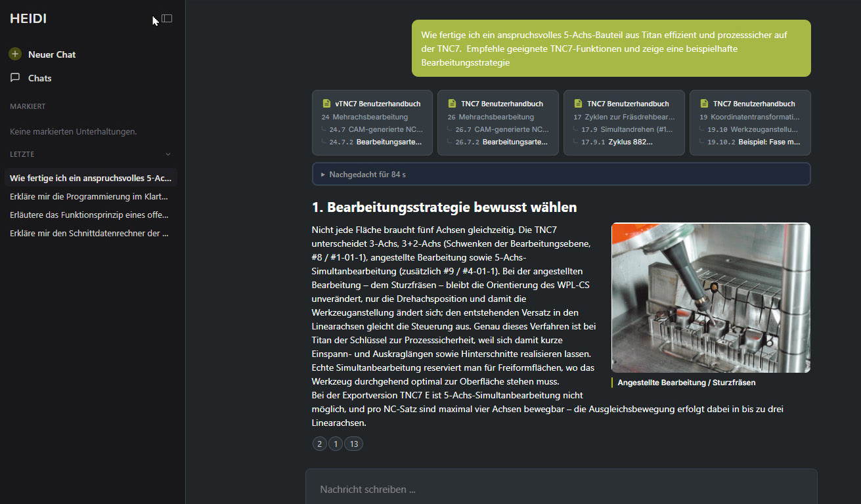Viewport: 861px width, 504px height.
Task: Click the 'vTNC7 Benutzerhandbuch' card title
Action: tap(378, 104)
